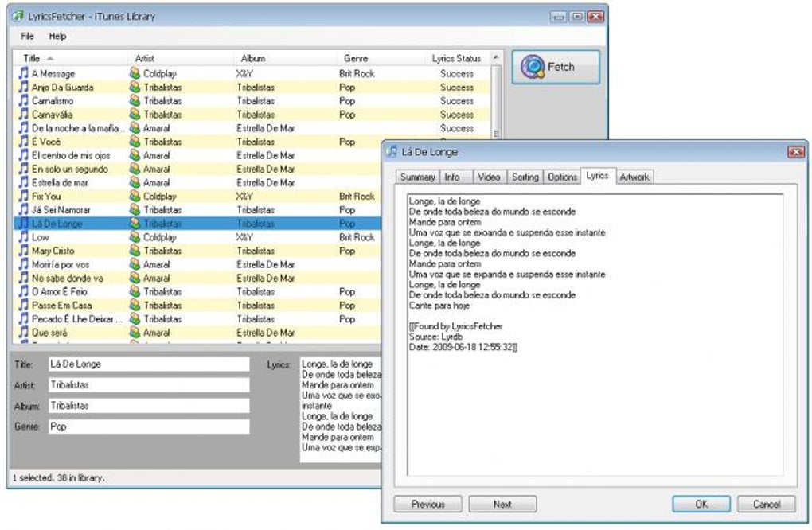Click the music note icon beside Carnavália

(23, 114)
